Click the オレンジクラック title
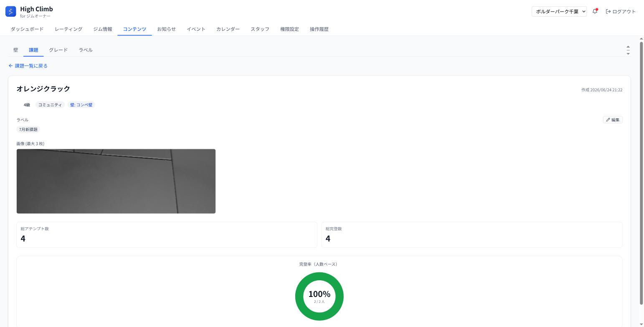Image resolution: width=644 pixels, height=327 pixels. [43, 88]
